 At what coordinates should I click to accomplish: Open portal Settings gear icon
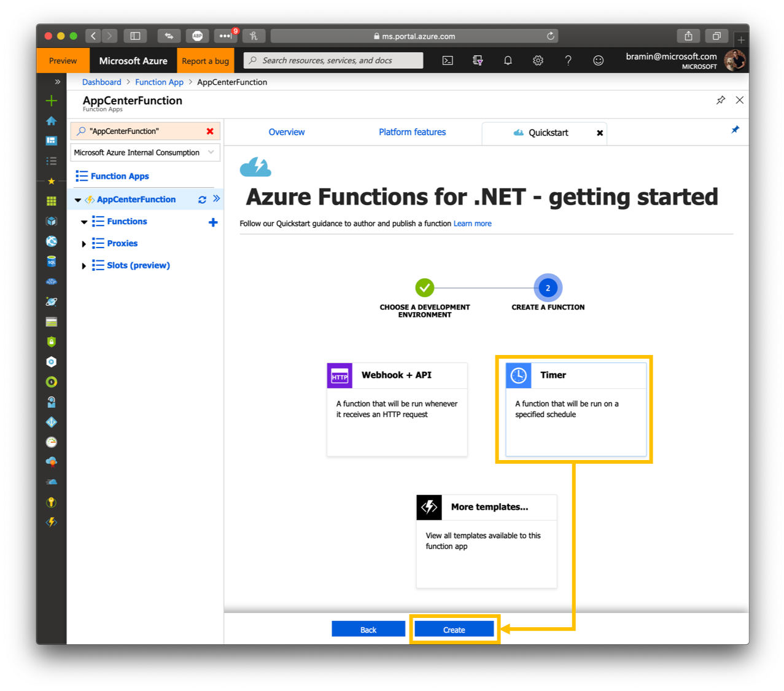(x=538, y=60)
